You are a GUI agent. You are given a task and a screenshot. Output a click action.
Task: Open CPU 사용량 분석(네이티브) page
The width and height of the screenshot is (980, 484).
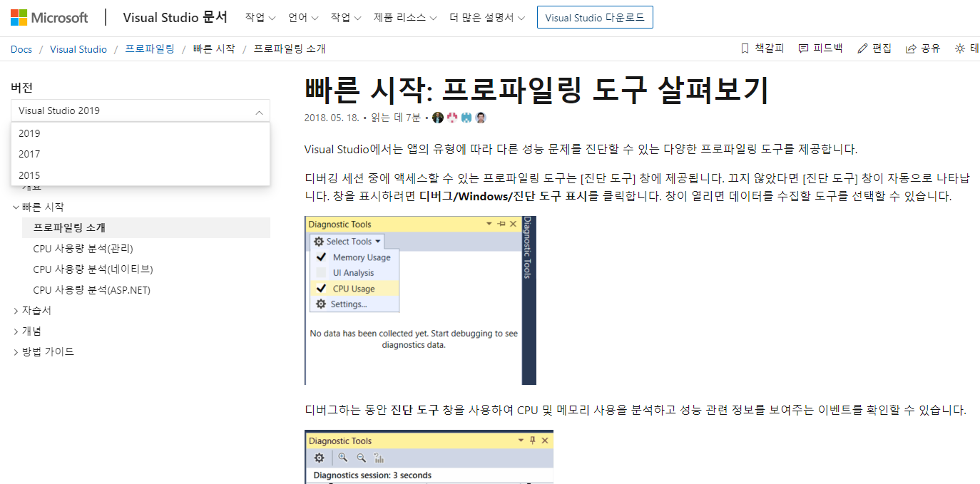(x=93, y=269)
